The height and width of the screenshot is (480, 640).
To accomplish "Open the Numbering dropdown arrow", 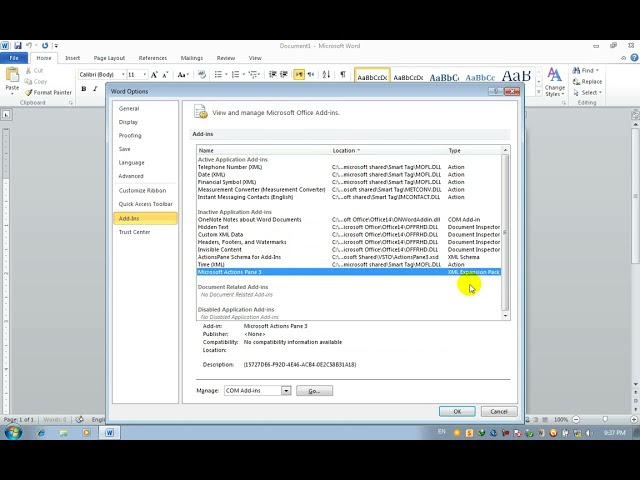I will [243, 74].
